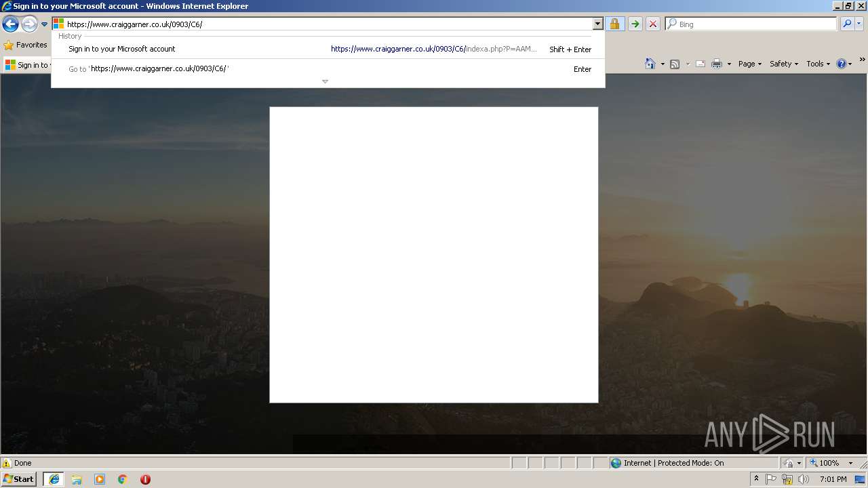
Task: Click the Home icon in the command bar
Action: (650, 64)
